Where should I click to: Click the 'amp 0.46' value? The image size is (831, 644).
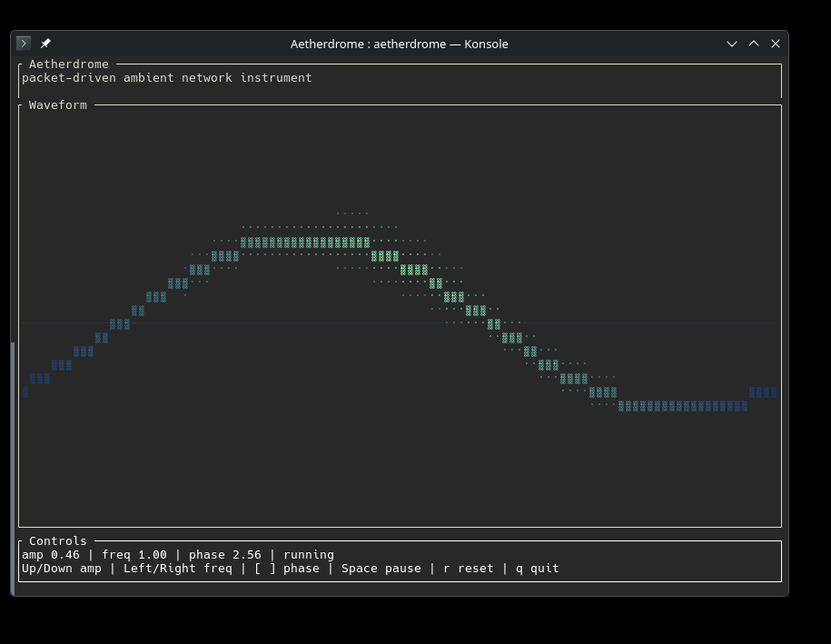coord(51,555)
